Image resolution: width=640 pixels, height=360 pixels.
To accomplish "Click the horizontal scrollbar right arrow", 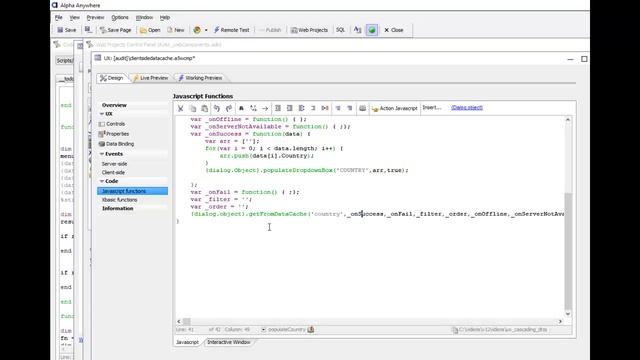I will point(560,322).
